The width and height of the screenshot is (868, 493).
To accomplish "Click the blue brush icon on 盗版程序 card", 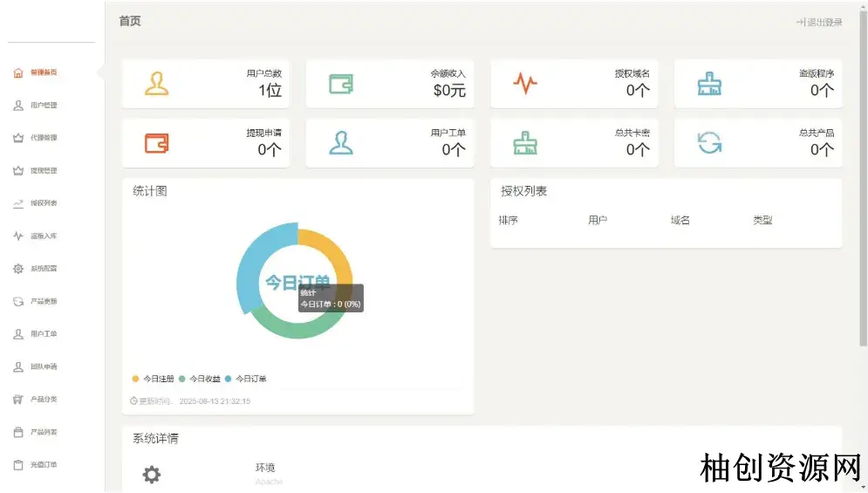I will pos(709,84).
